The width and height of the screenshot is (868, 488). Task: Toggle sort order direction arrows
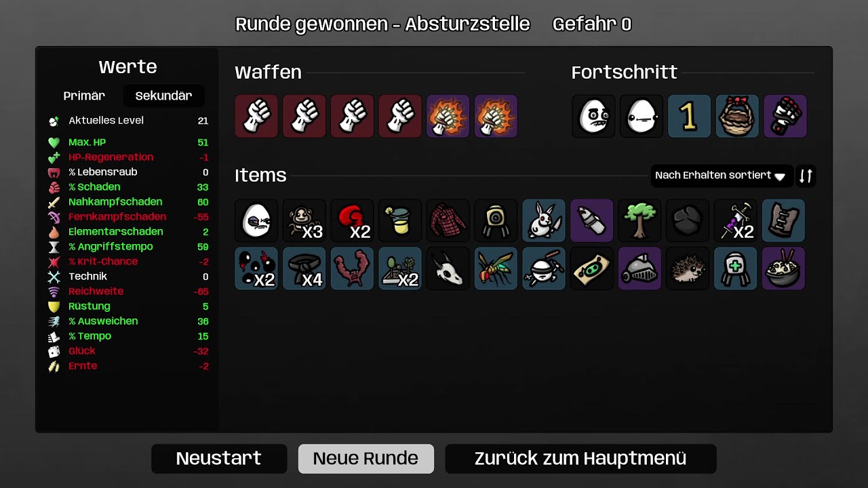pyautogui.click(x=806, y=176)
